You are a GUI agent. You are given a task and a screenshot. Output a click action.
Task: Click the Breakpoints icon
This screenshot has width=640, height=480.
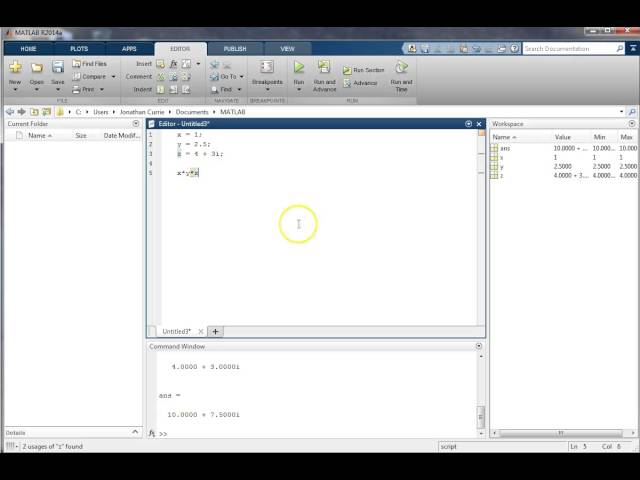point(267,67)
